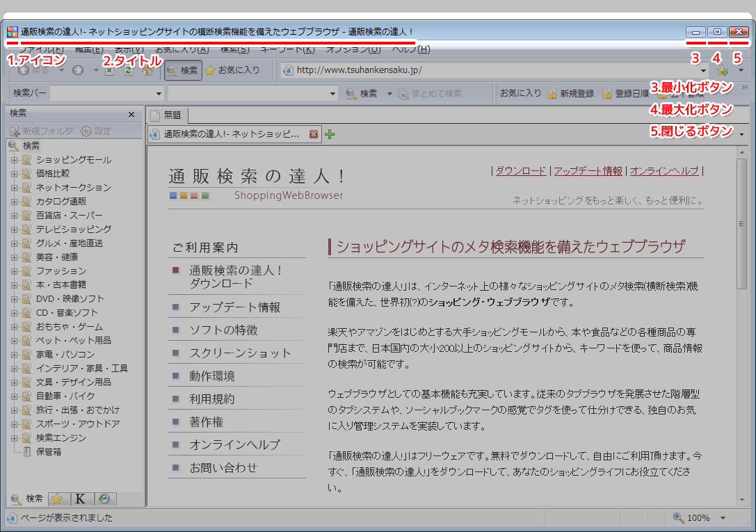This screenshot has height=532, width=756.
Task: Expand the ネットオークション tree folder
Action: tap(14, 188)
